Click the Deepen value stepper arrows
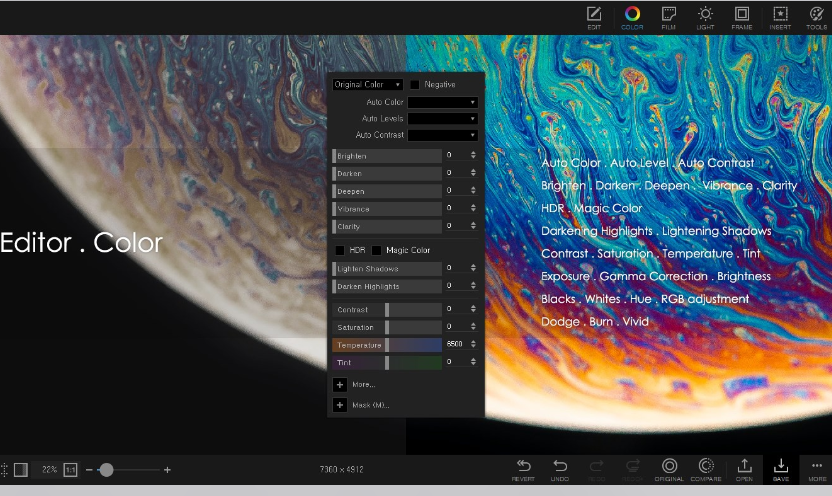This screenshot has width=832, height=496. [473, 190]
